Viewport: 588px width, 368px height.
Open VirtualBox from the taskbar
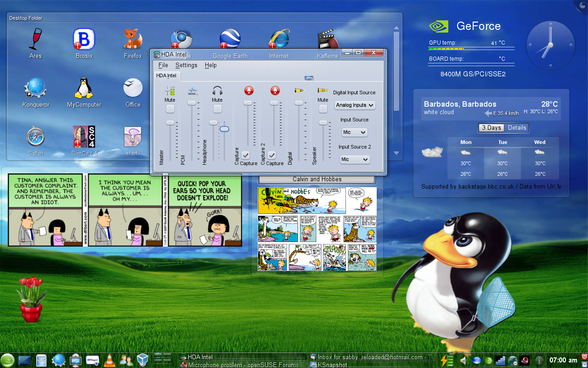pyautogui.click(x=143, y=360)
